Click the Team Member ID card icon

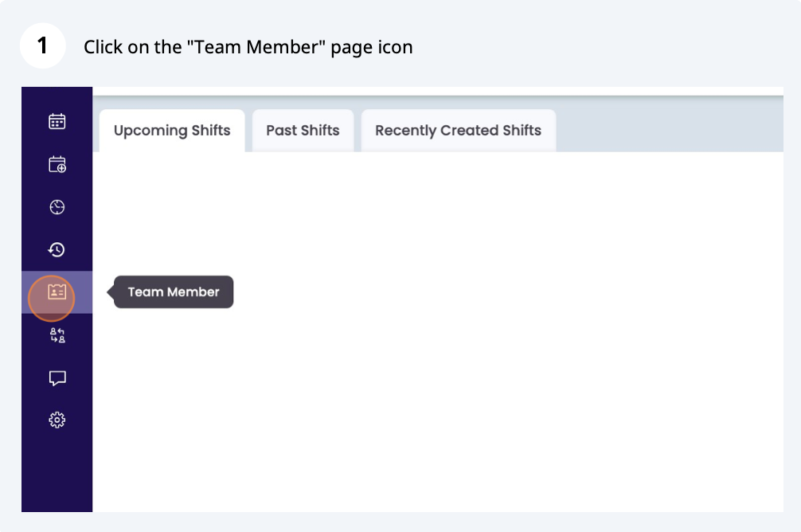click(x=57, y=292)
